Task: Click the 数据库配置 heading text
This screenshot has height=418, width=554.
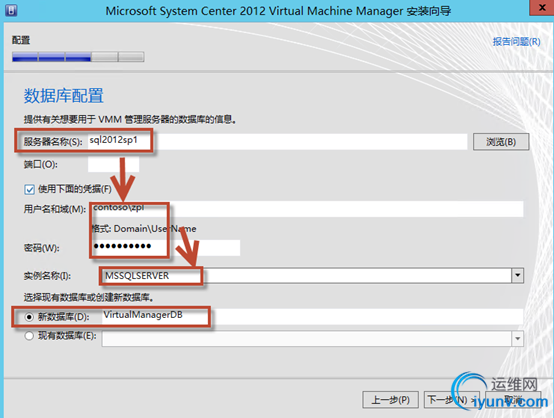Action: (x=64, y=96)
